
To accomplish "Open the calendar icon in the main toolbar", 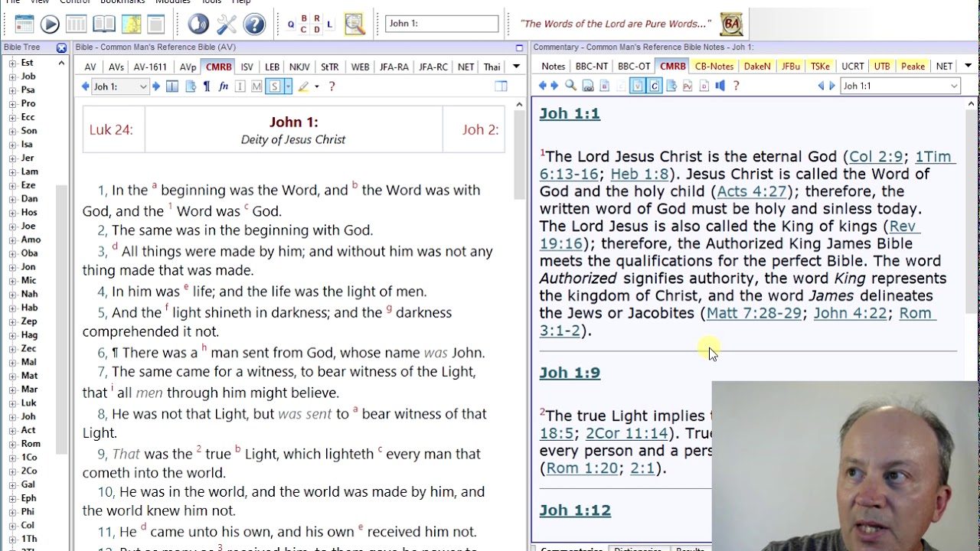I will 24,24.
